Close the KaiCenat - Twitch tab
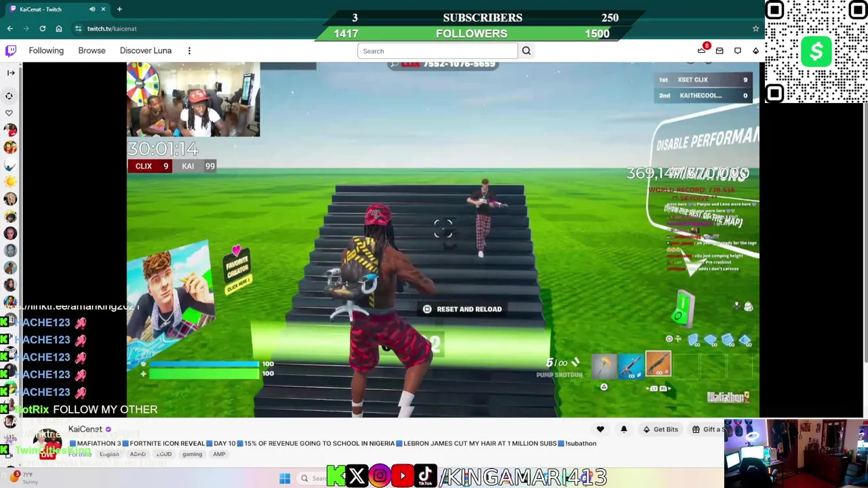 (103, 9)
